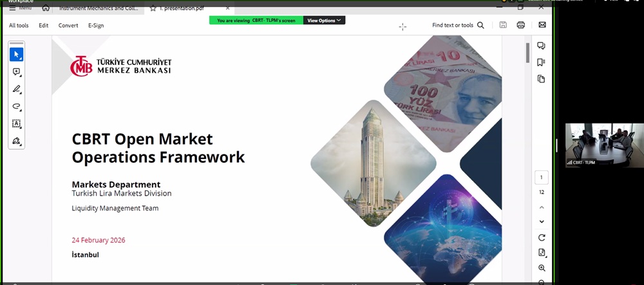The width and height of the screenshot is (644, 285).
Task: Click the E-Sign button
Action: (95, 26)
